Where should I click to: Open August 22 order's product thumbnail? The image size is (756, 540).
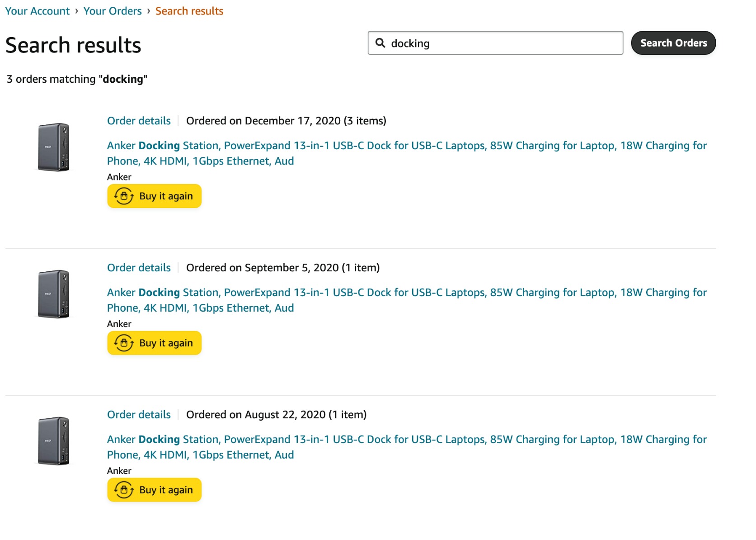(54, 441)
